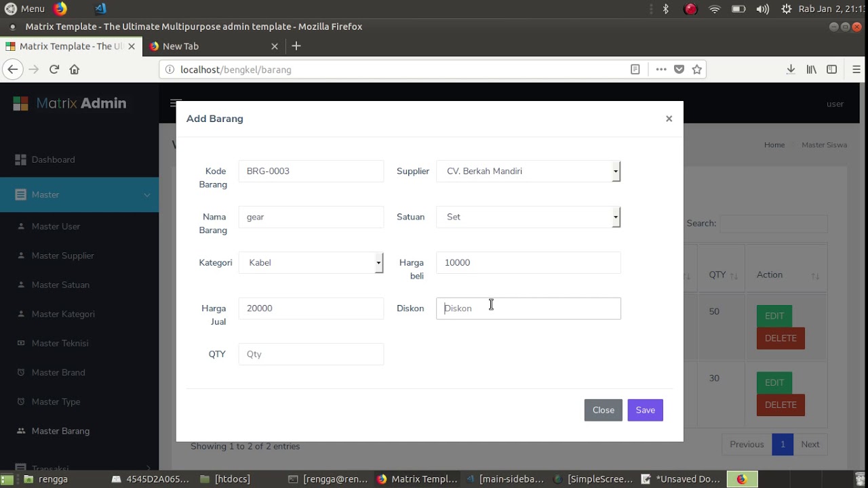The height and width of the screenshot is (488, 868).
Task: Collapse the Master sidebar section
Action: (79, 195)
